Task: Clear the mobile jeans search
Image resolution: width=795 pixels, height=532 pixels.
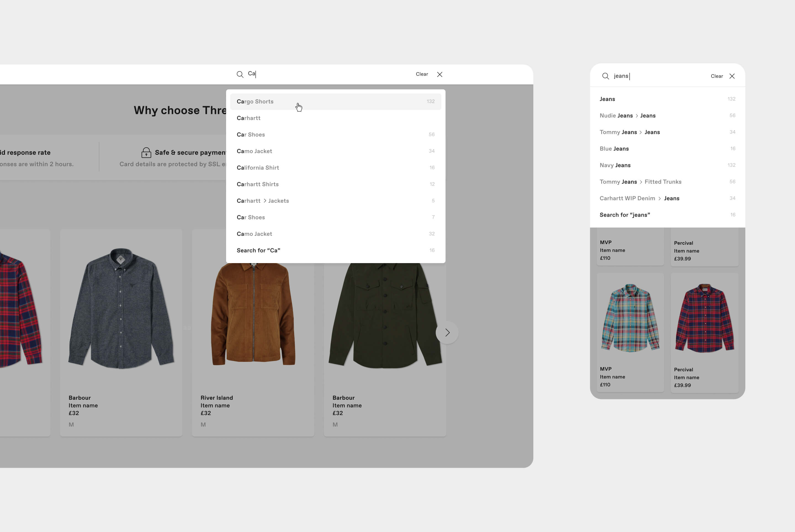Action: (717, 76)
